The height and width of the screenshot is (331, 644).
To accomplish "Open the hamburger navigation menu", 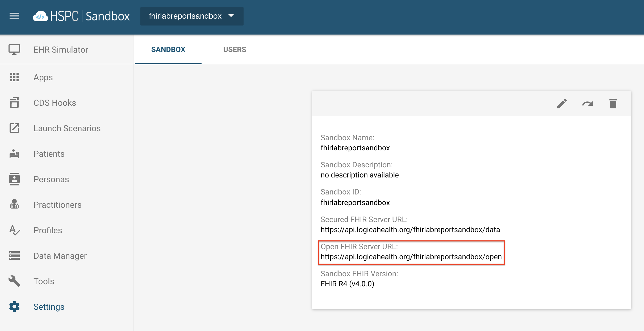I will point(14,16).
